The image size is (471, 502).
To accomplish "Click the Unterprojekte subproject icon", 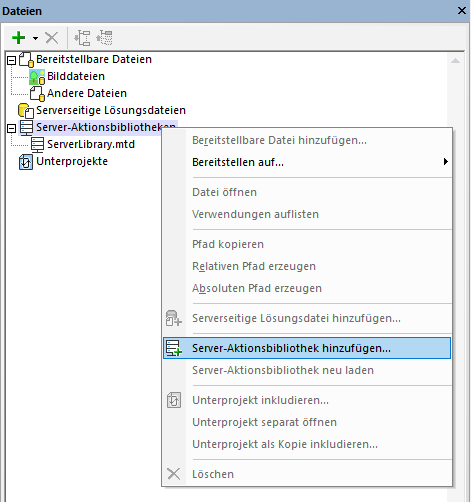I will coord(26,162).
